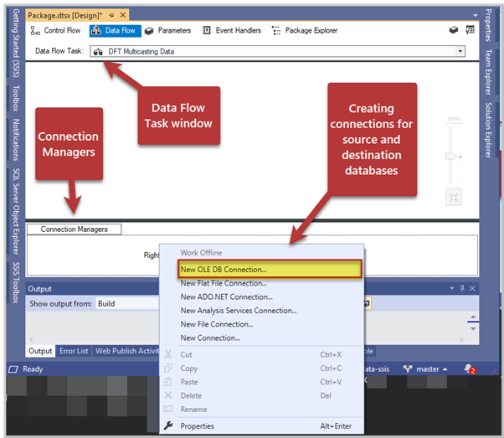Click the zoom slider handle on design surface

coord(450,157)
